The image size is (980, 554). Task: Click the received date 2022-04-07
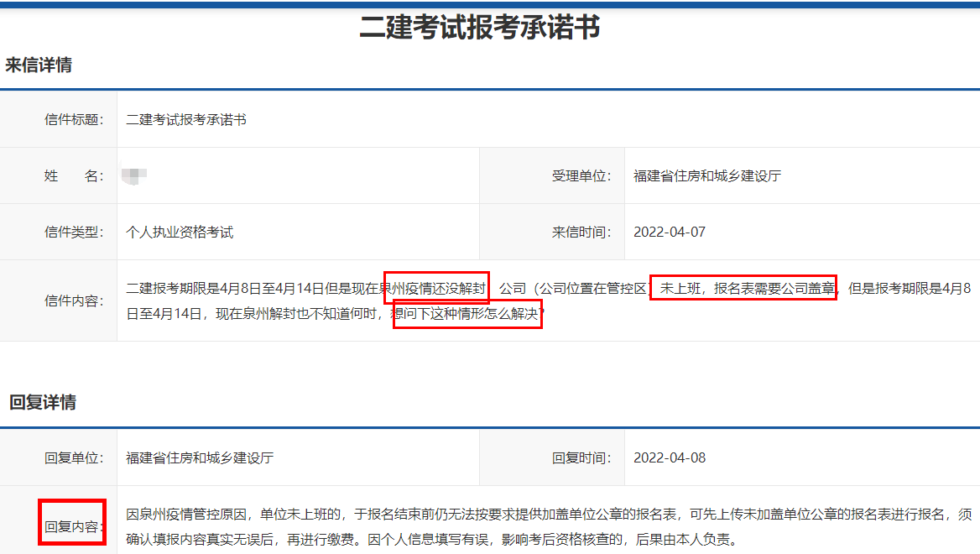[669, 232]
